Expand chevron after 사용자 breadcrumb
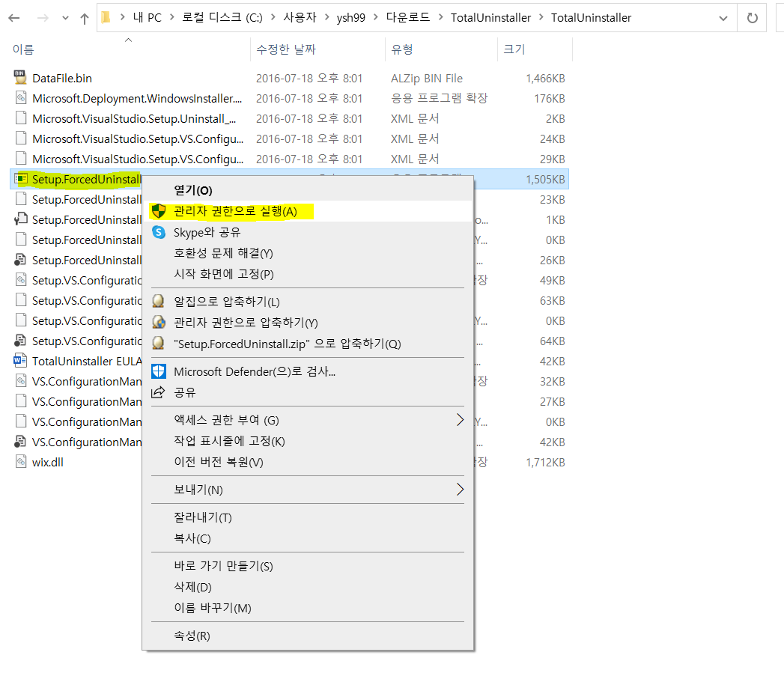This screenshot has height=679, width=784. point(326,17)
